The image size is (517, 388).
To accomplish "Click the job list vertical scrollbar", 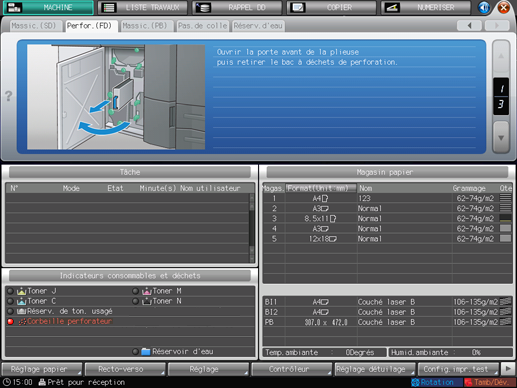I will [x=252, y=228].
